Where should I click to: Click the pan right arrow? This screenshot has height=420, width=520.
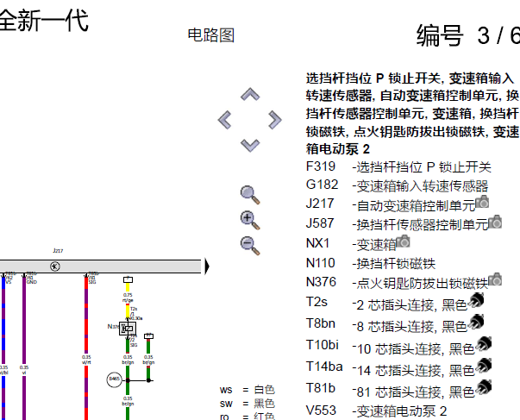tap(275, 120)
